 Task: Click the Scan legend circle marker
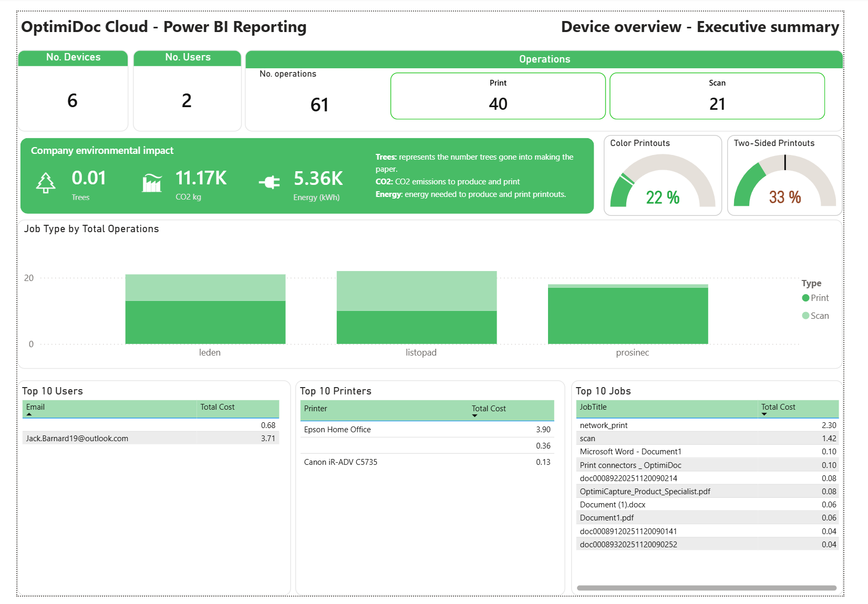[x=805, y=316]
